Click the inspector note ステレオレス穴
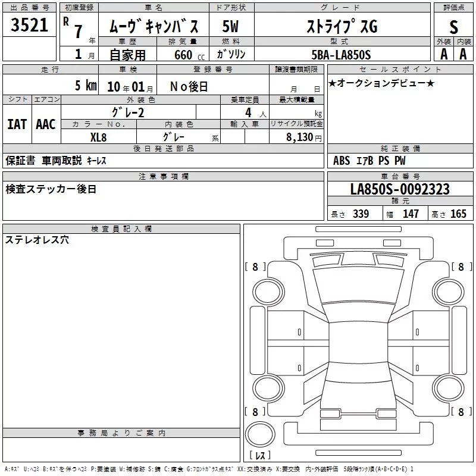Image resolution: width=476 pixels, height=476 pixels. click(37, 240)
